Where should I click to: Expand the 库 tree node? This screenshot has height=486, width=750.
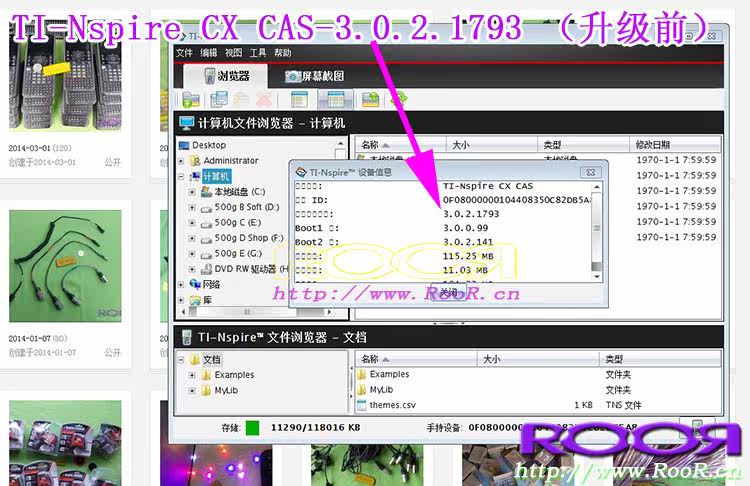pos(181,300)
